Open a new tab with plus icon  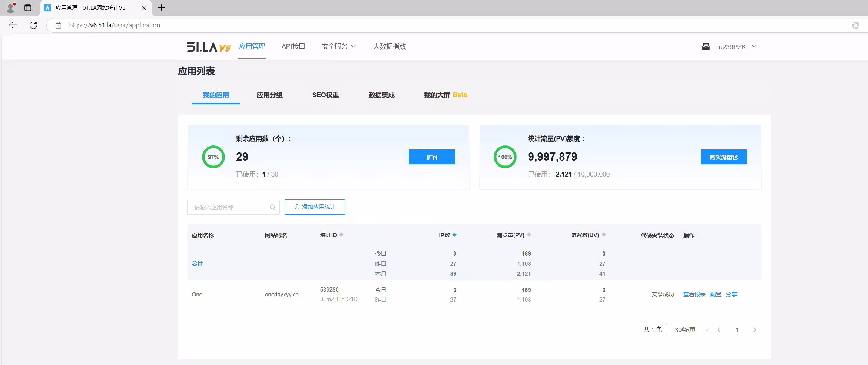click(x=161, y=8)
